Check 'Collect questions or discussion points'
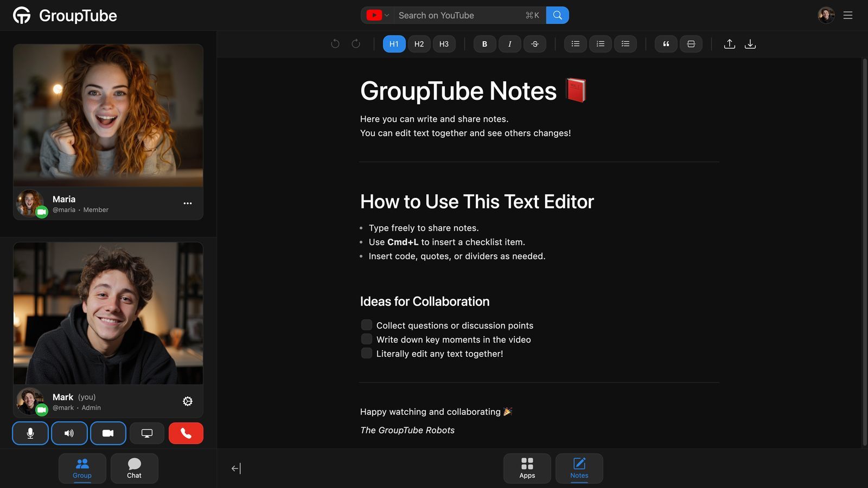 pyautogui.click(x=367, y=325)
